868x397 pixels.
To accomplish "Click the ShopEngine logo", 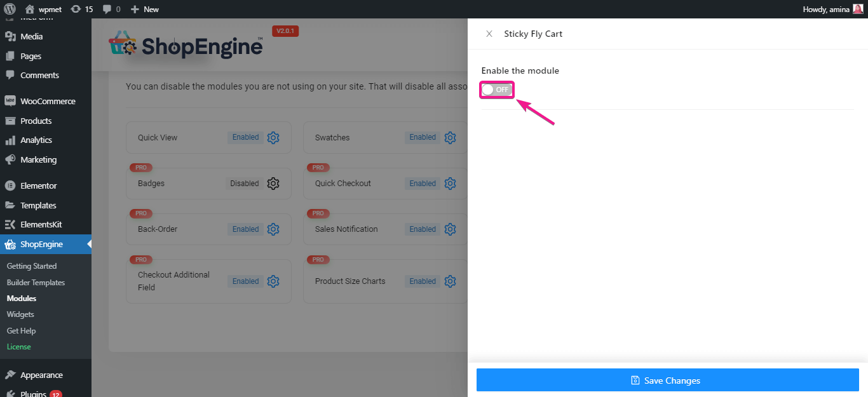I will tap(186, 46).
